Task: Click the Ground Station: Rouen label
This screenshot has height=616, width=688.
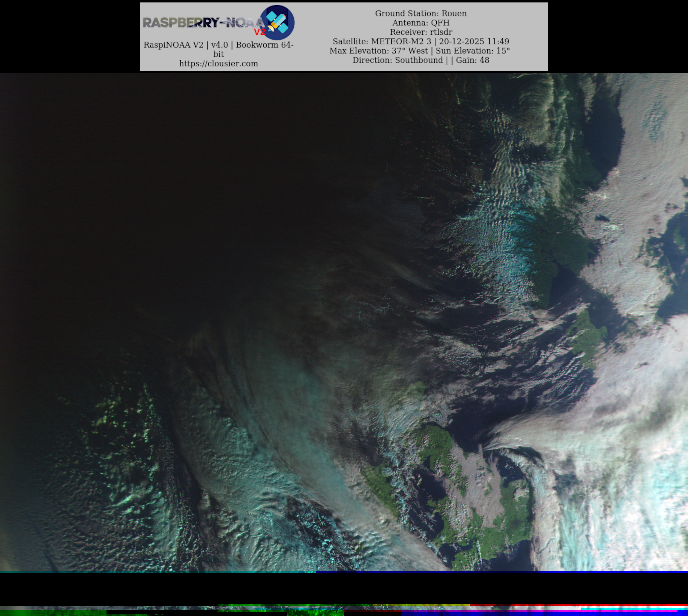Action: click(x=421, y=14)
